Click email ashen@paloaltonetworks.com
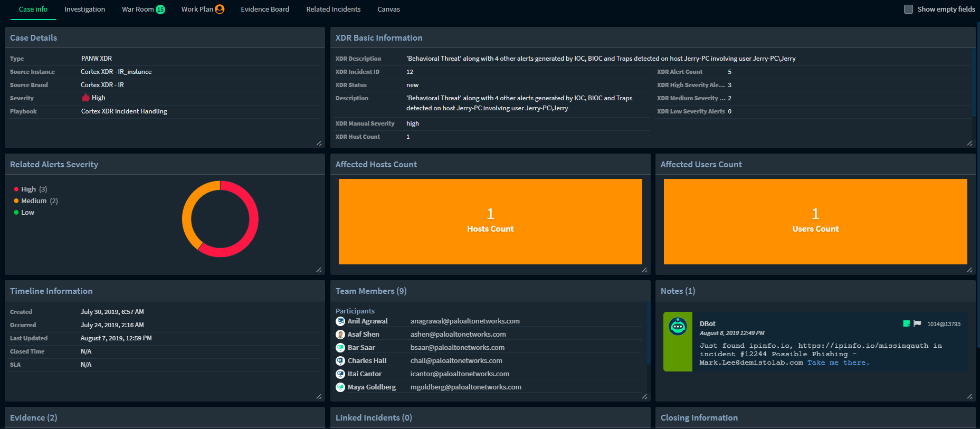The width and height of the screenshot is (980, 429). (x=458, y=334)
